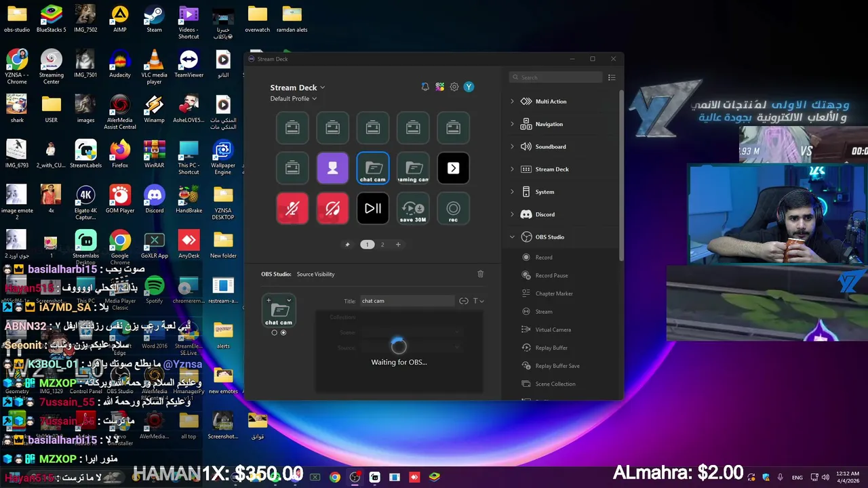This screenshot has height=488, width=868.
Task: Expand the System category
Action: 512,192
